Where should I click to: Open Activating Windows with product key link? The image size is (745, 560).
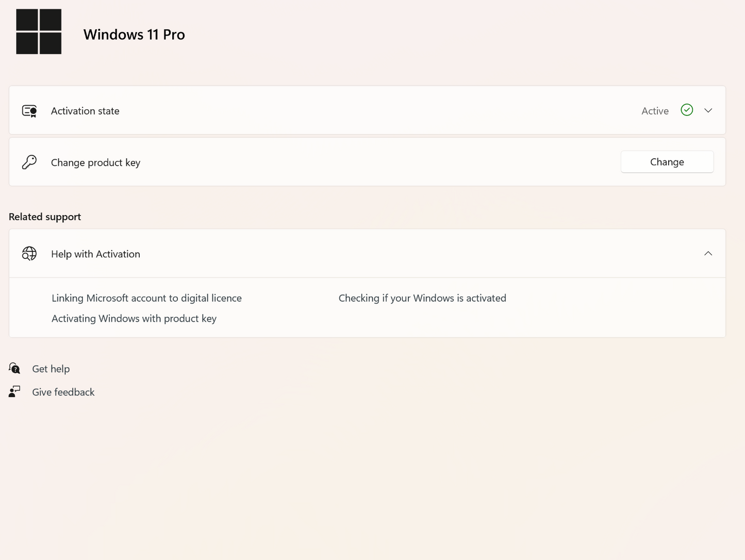tap(134, 319)
